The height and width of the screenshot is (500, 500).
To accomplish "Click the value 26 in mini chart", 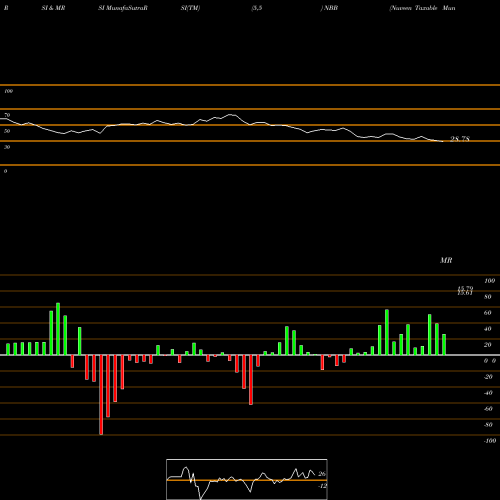I will point(322,474).
